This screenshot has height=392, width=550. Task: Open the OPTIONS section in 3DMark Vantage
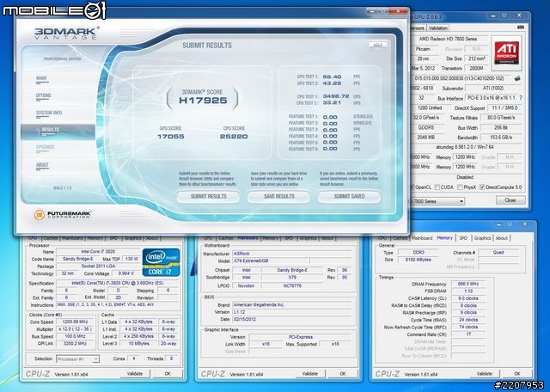(x=43, y=95)
